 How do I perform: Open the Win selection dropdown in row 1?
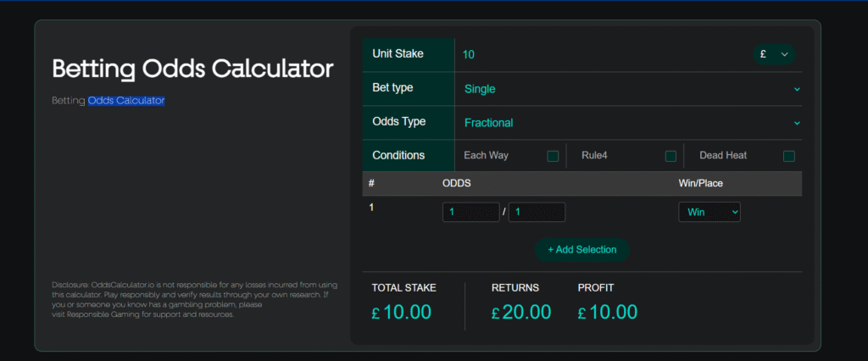pos(709,212)
